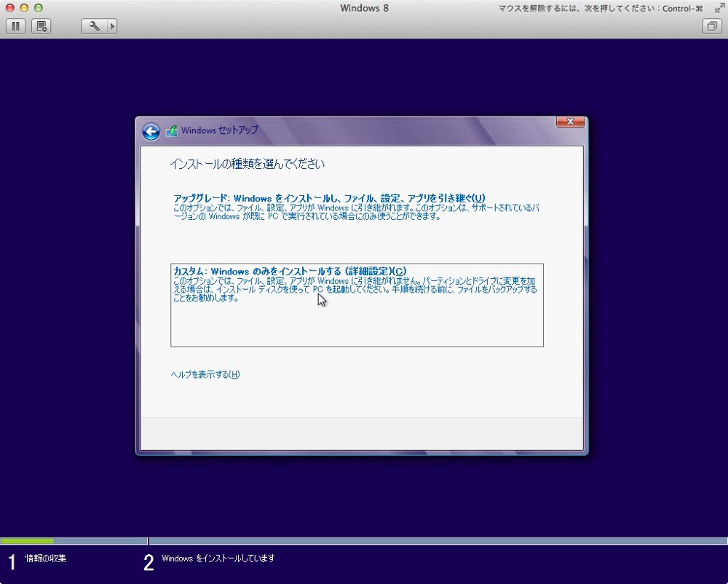Switch VM window to Unity view icon
This screenshot has height=584, width=728.
(711, 26)
